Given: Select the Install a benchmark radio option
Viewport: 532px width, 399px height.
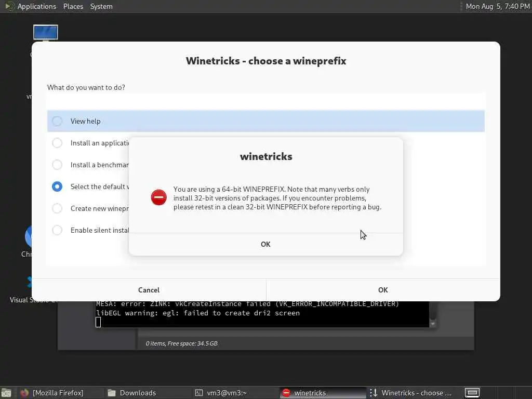Looking at the screenshot, I should point(57,165).
